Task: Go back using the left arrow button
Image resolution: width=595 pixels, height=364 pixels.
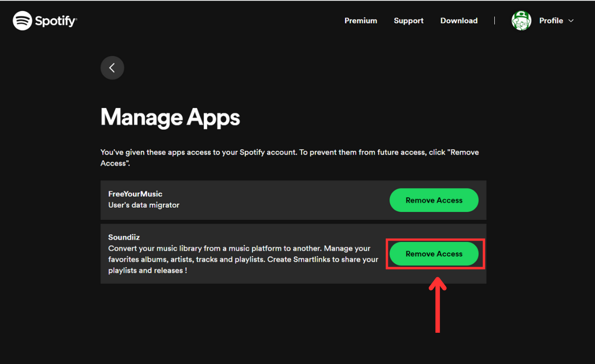Action: (x=112, y=68)
